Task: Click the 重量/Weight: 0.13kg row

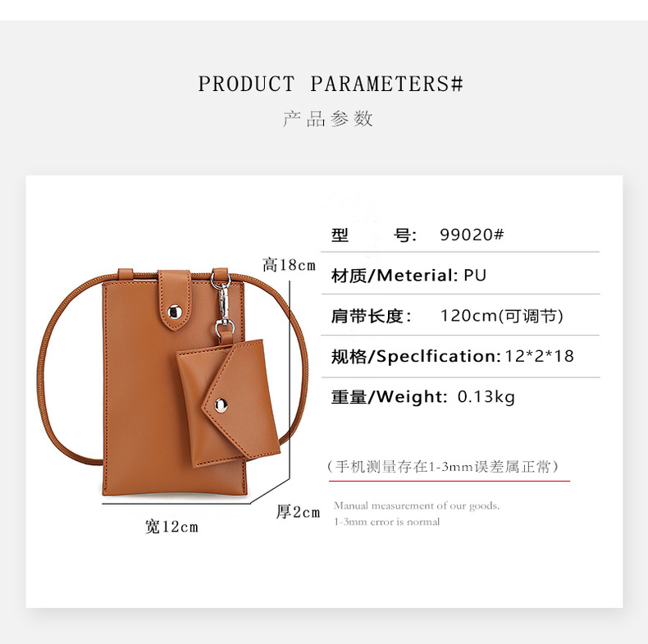Action: pyautogui.click(x=460, y=397)
